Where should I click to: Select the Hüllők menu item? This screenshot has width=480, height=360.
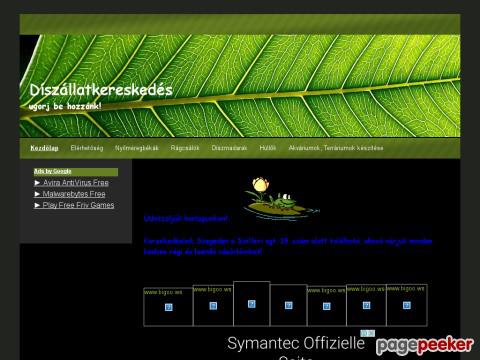pos(268,148)
